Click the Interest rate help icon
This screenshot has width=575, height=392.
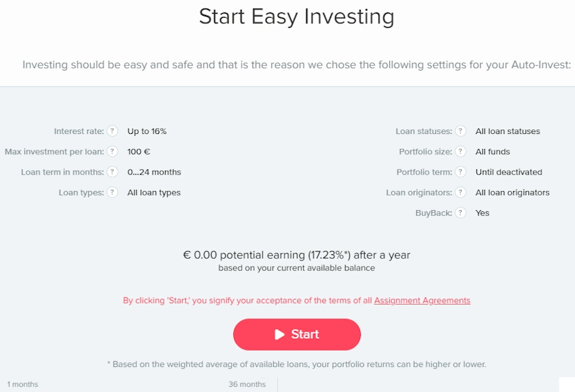tap(113, 131)
